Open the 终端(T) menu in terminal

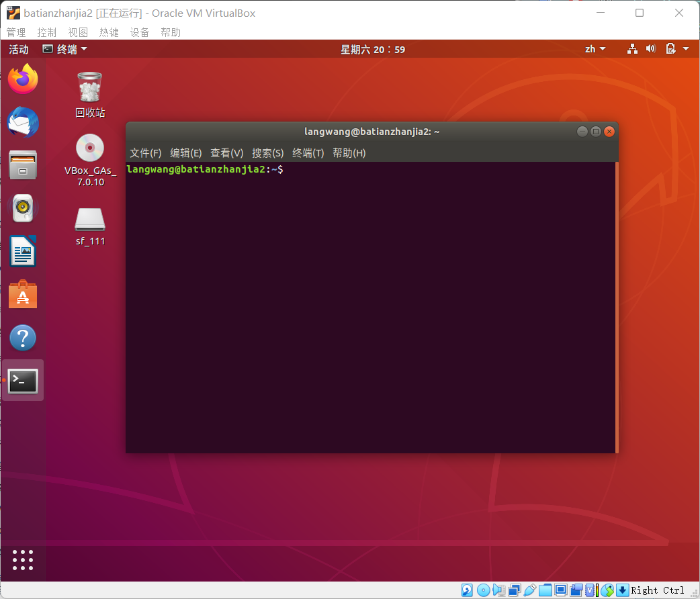point(308,153)
